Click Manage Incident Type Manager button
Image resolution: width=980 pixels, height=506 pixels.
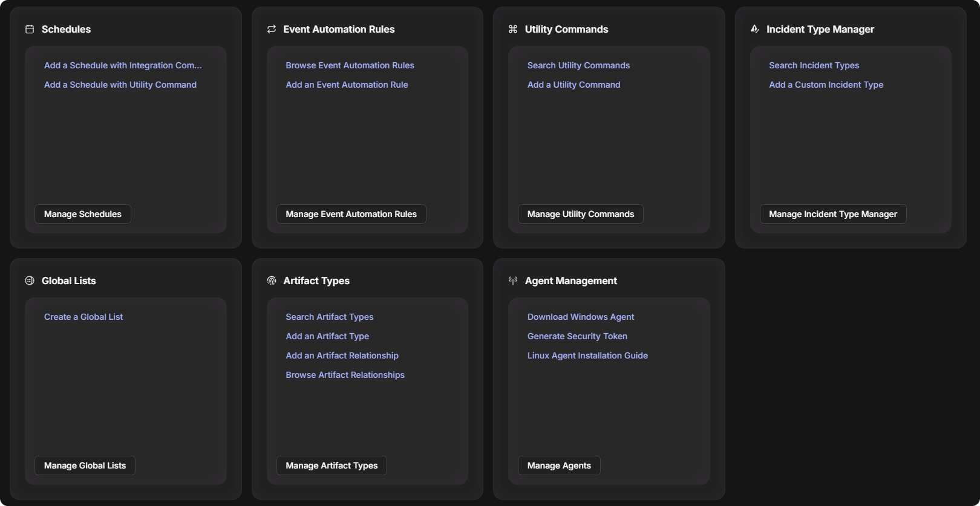point(834,214)
